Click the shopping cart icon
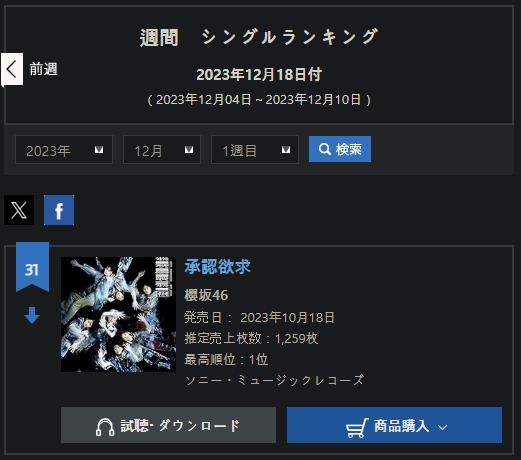Screen dimensions: 521x460 357,428
